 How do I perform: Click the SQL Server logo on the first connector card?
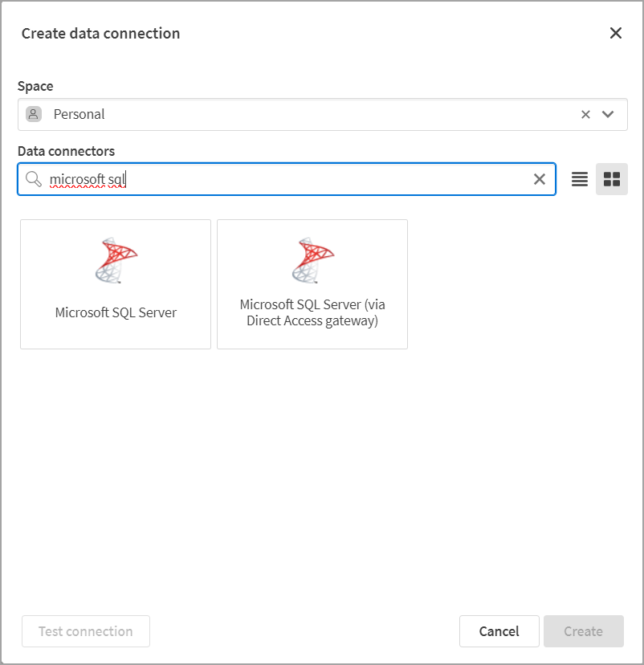tap(115, 259)
